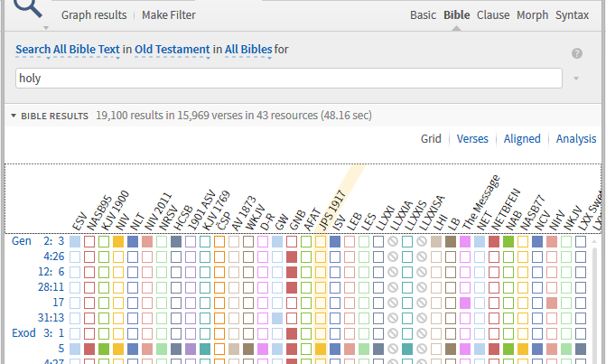Open the All Bibles resource dropdown
Image resolution: width=606 pixels, height=364 pixels.
248,50
